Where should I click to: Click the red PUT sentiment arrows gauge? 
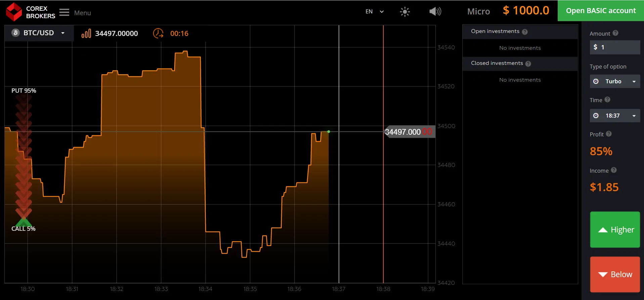[x=24, y=156]
